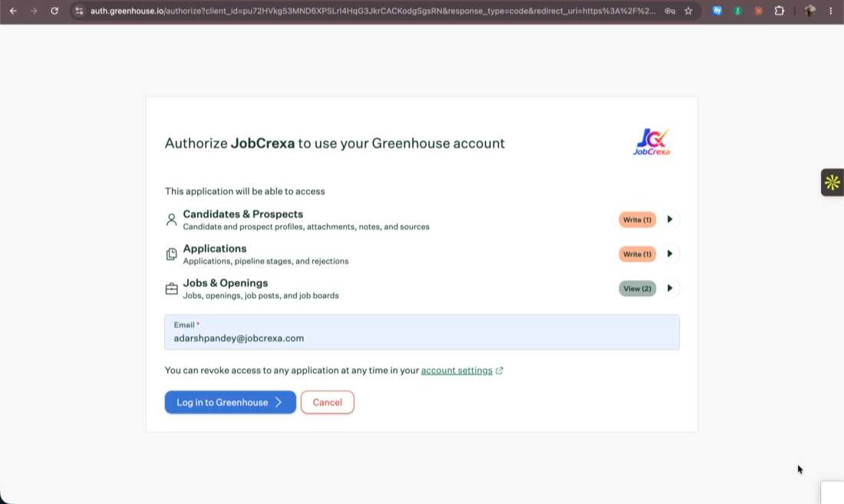This screenshot has height=504, width=844.
Task: Click the Candidates & Prospects person icon
Action: 171,219
